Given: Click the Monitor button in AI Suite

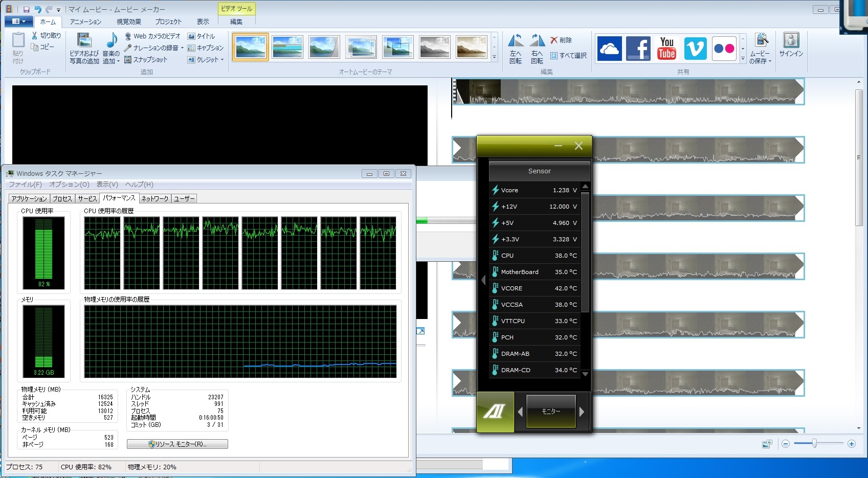Looking at the screenshot, I should pos(551,412).
